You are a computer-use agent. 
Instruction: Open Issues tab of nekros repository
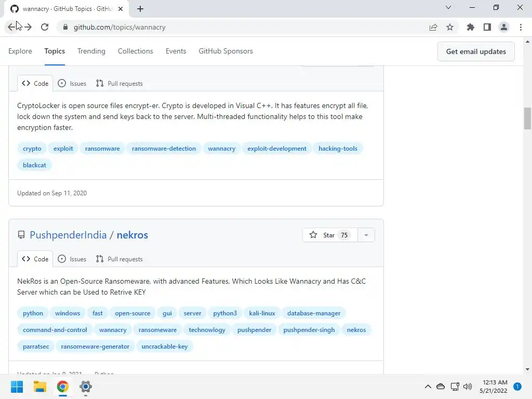72,259
